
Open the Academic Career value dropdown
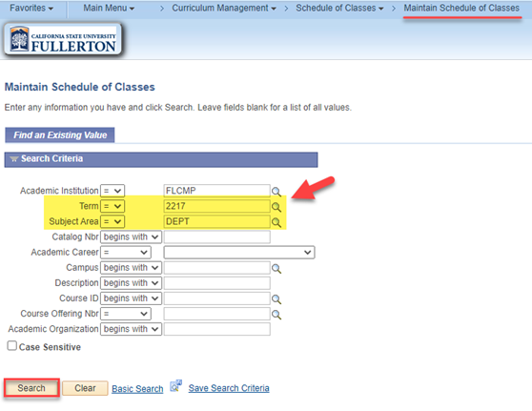tap(239, 253)
